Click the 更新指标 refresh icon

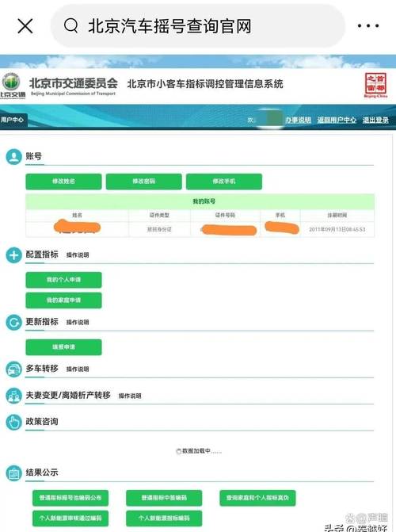click(x=14, y=323)
